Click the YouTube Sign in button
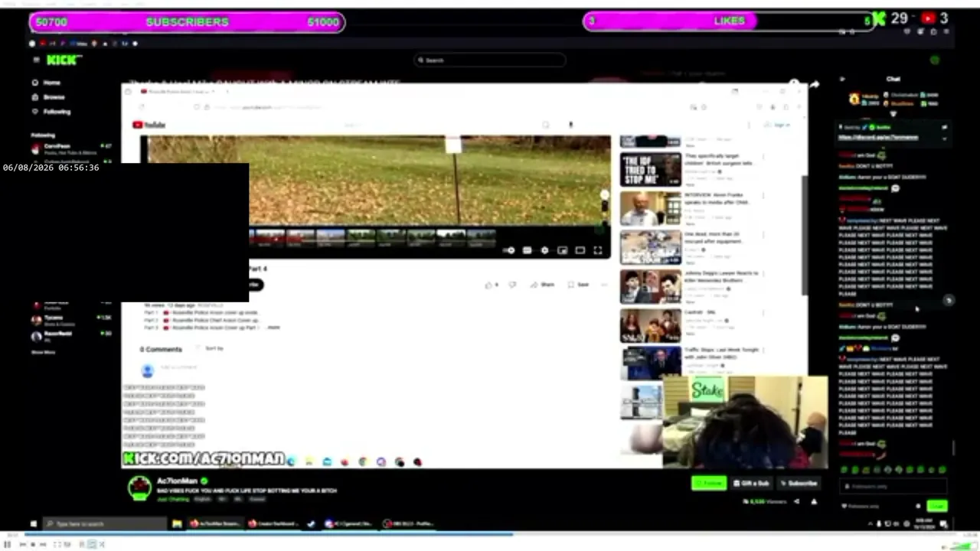The width and height of the screenshot is (980, 551). (778, 125)
